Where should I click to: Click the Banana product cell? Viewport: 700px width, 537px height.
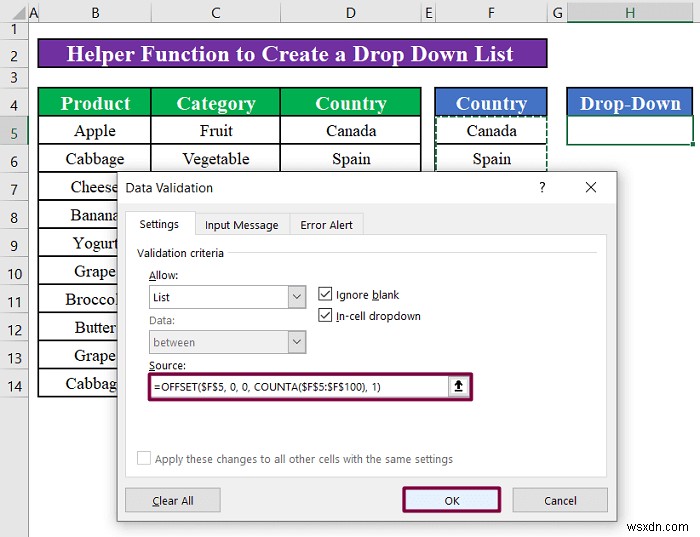click(x=79, y=215)
